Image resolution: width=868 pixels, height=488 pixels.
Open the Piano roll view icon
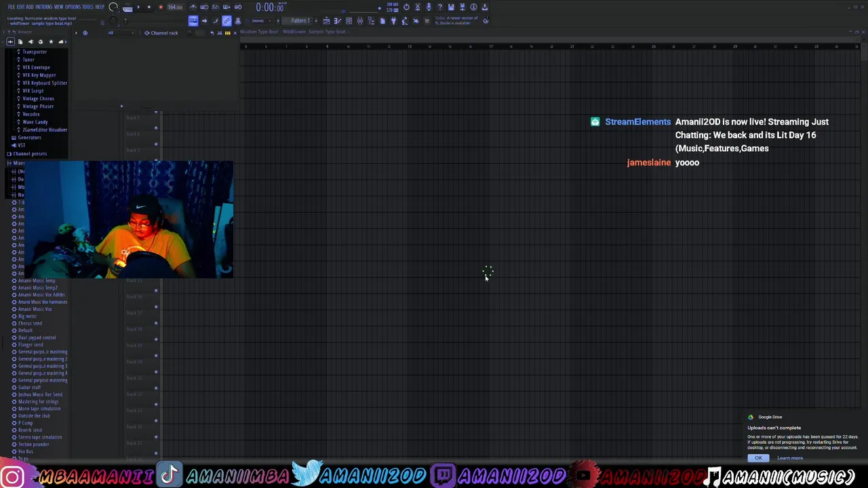click(337, 20)
